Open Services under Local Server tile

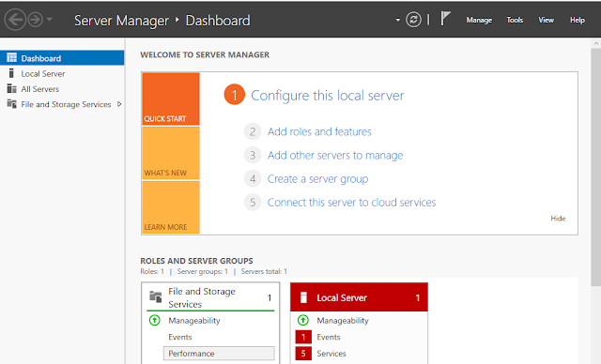point(331,354)
